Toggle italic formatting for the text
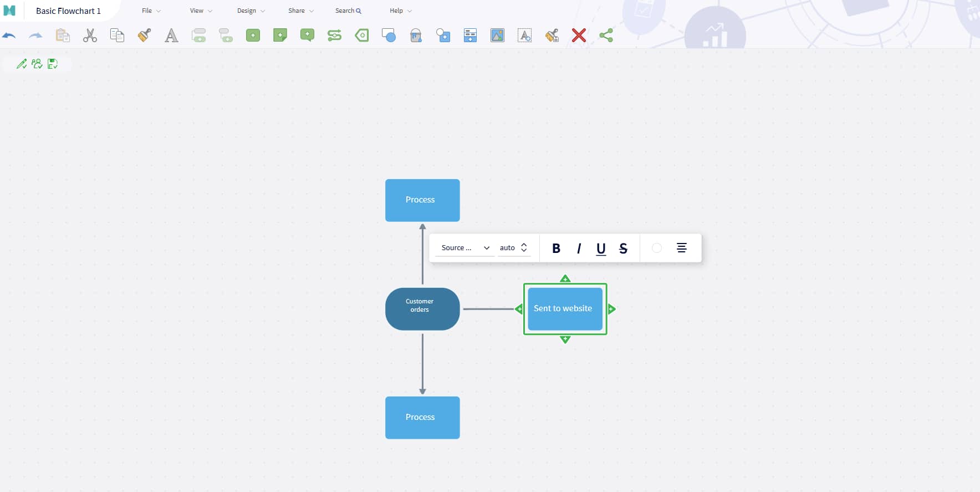980x492 pixels. tap(579, 248)
